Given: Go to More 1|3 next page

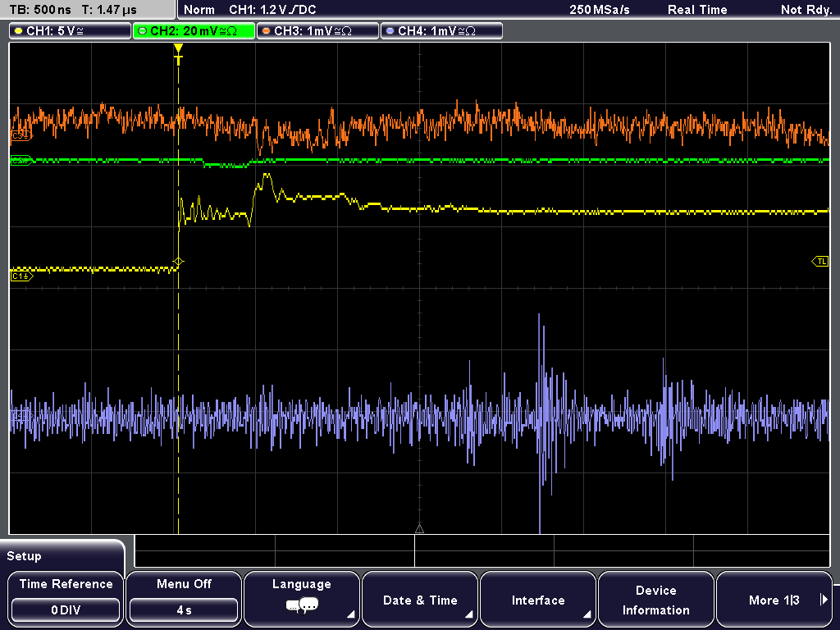Looking at the screenshot, I should click(x=774, y=599).
